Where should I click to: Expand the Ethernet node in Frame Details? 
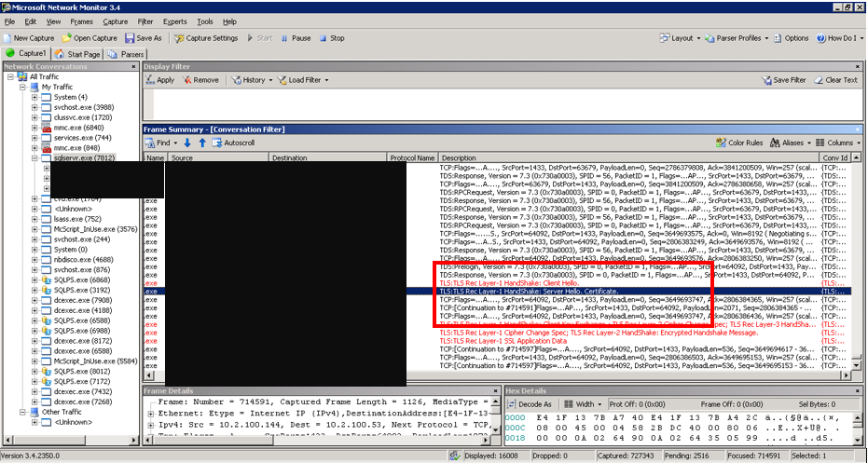point(151,414)
